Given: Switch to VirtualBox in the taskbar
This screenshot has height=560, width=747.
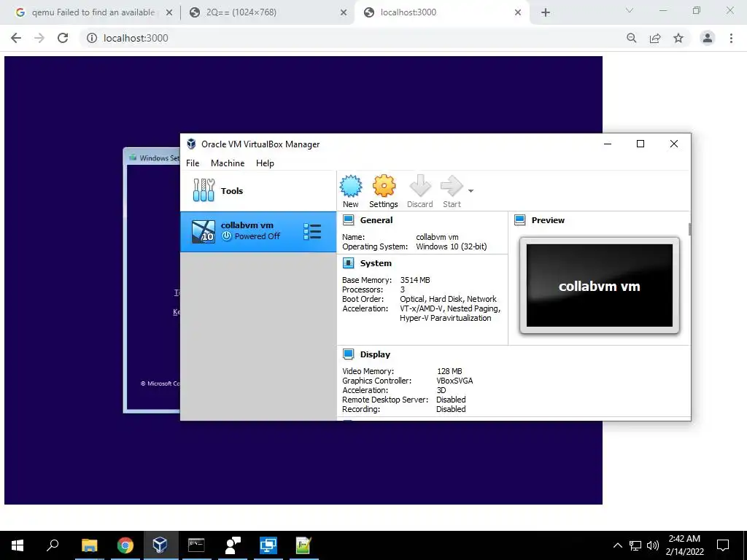Looking at the screenshot, I should coord(160,545).
